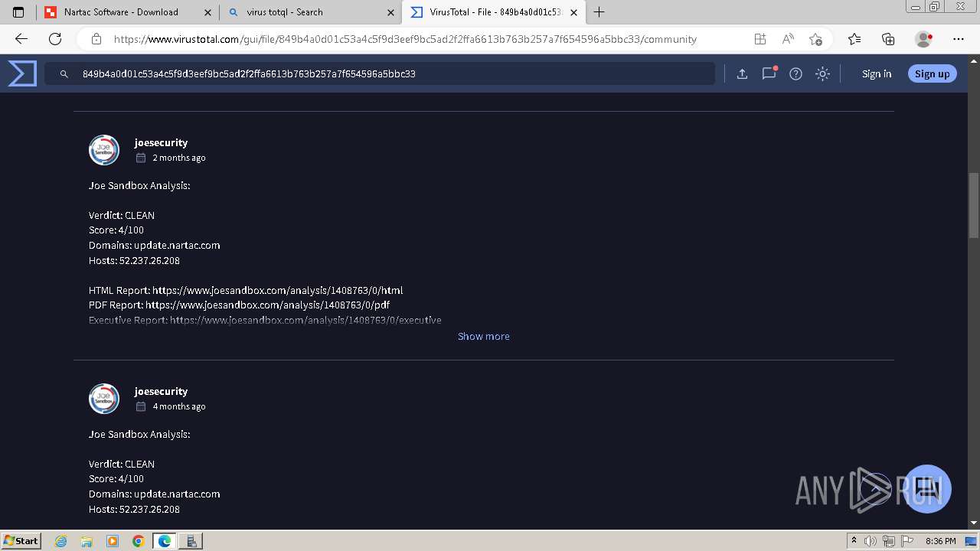This screenshot has height=551, width=980.
Task: Click the browser back arrow
Action: (x=21, y=39)
